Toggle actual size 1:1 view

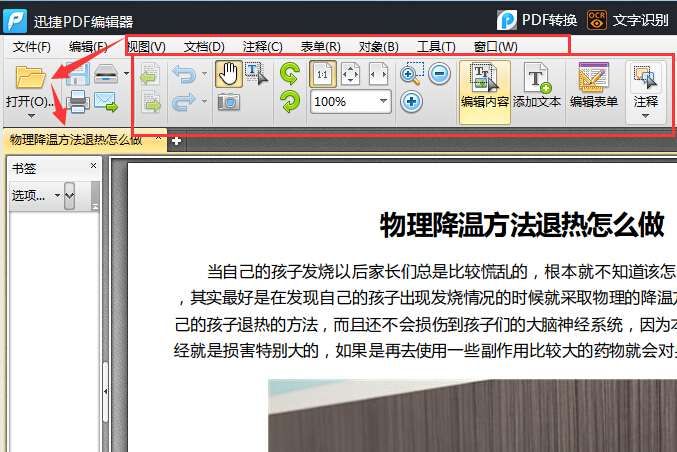323,74
